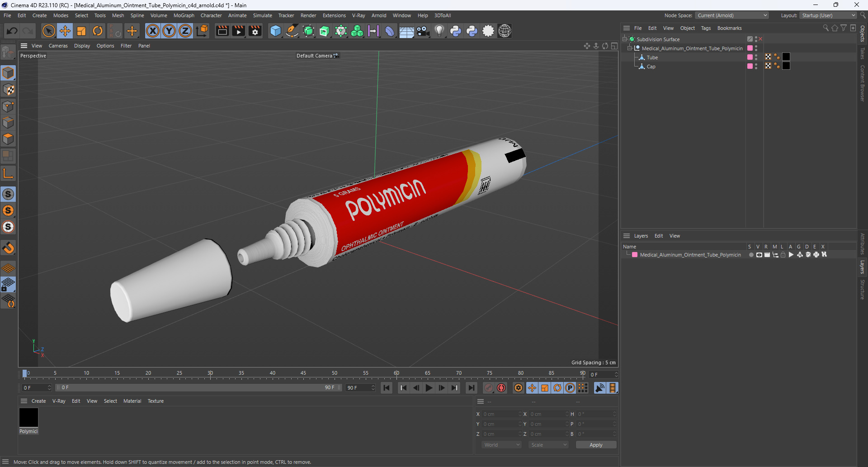
Task: Toggle layer lock icon in Layers panel
Action: [x=783, y=255]
